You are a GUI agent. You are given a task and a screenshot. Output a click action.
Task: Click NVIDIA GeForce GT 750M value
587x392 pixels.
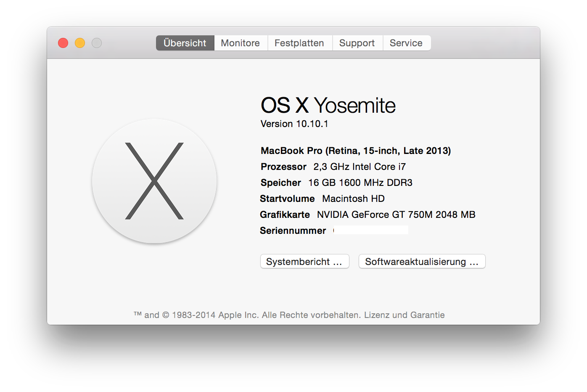396,215
